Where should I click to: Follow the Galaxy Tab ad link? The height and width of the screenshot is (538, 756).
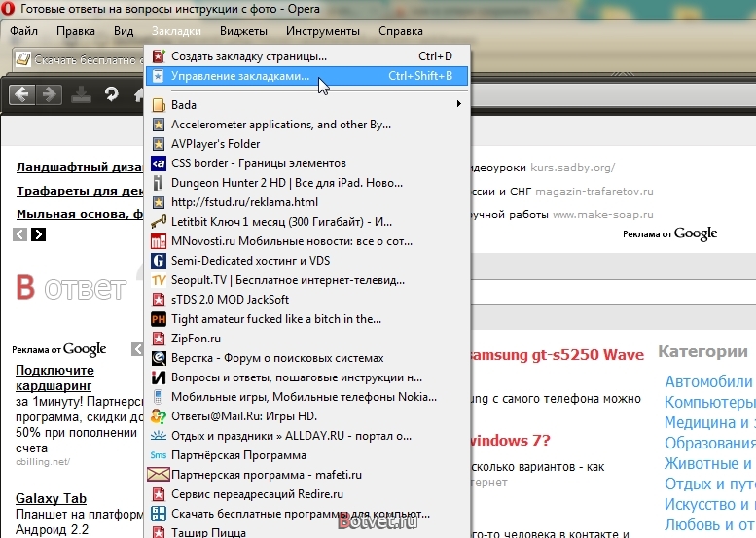click(x=52, y=498)
